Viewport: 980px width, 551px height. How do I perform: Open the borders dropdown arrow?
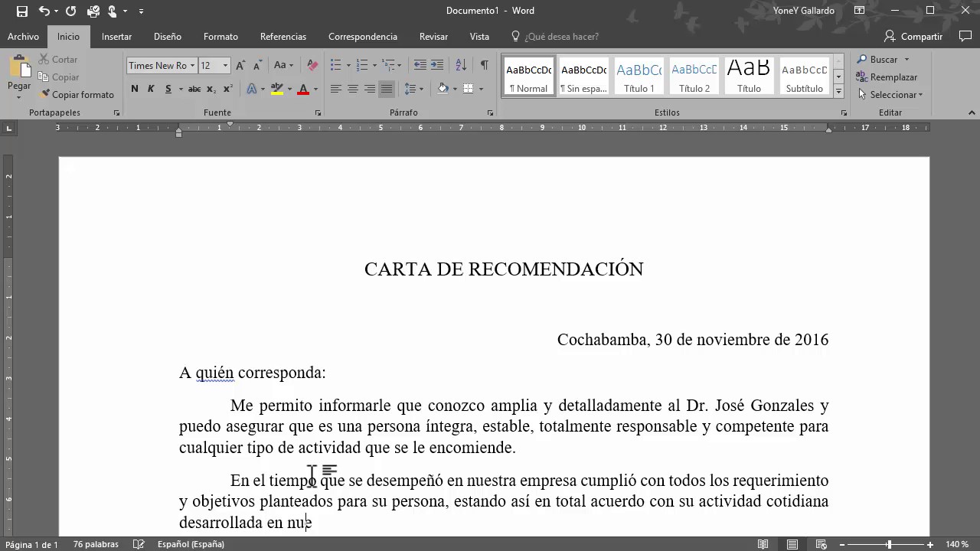pyautogui.click(x=481, y=89)
